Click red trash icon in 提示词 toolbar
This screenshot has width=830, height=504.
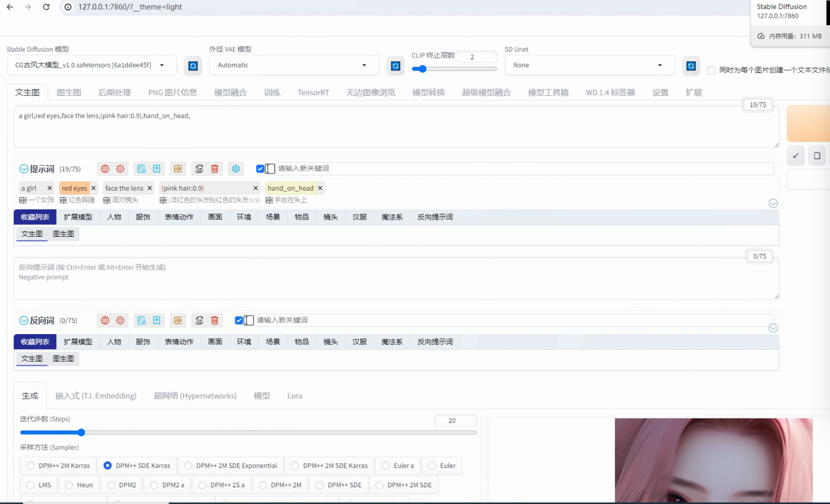(x=214, y=169)
